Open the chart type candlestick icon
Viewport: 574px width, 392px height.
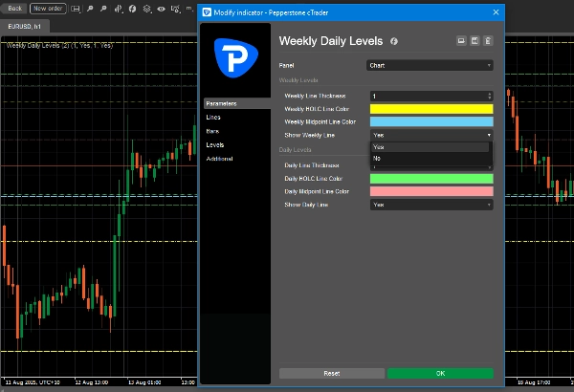pyautogui.click(x=119, y=9)
